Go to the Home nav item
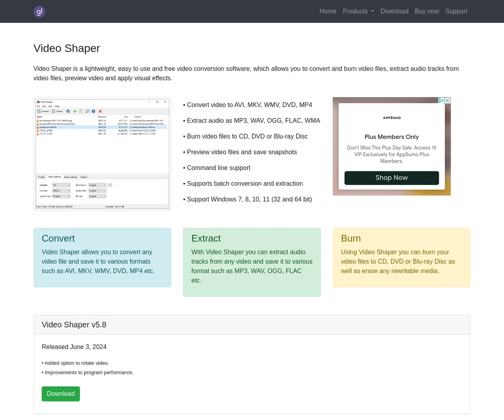The width and height of the screenshot is (504, 420). [x=328, y=11]
